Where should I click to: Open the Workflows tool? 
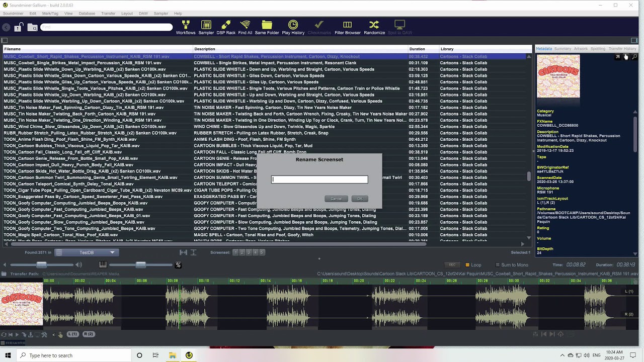pyautogui.click(x=186, y=28)
